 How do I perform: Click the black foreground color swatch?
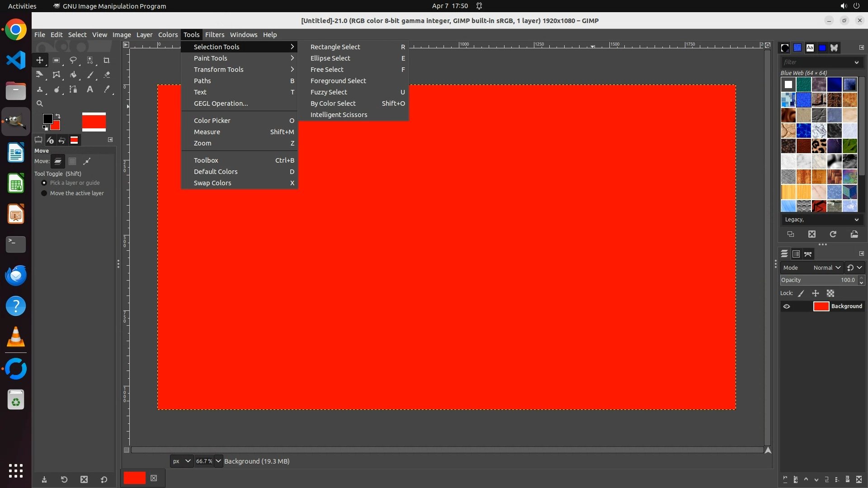click(47, 118)
